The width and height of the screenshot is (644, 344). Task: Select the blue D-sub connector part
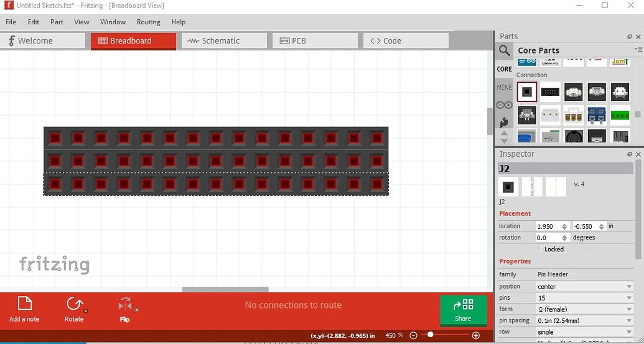(526, 136)
